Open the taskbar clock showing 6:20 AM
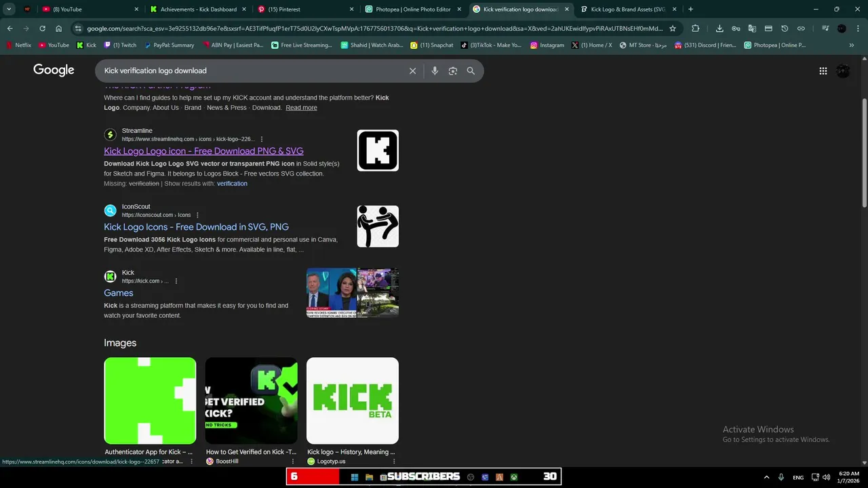 850,477
